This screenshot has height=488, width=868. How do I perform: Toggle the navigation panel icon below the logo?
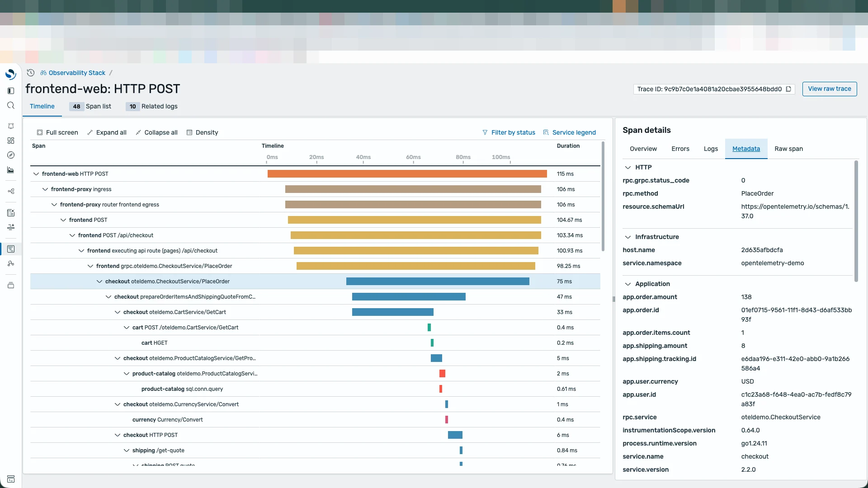click(11, 91)
